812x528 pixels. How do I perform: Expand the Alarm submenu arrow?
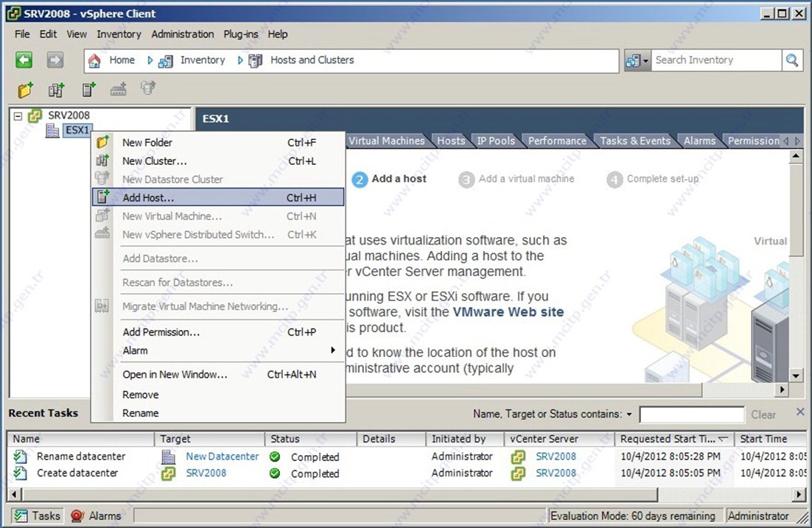333,351
